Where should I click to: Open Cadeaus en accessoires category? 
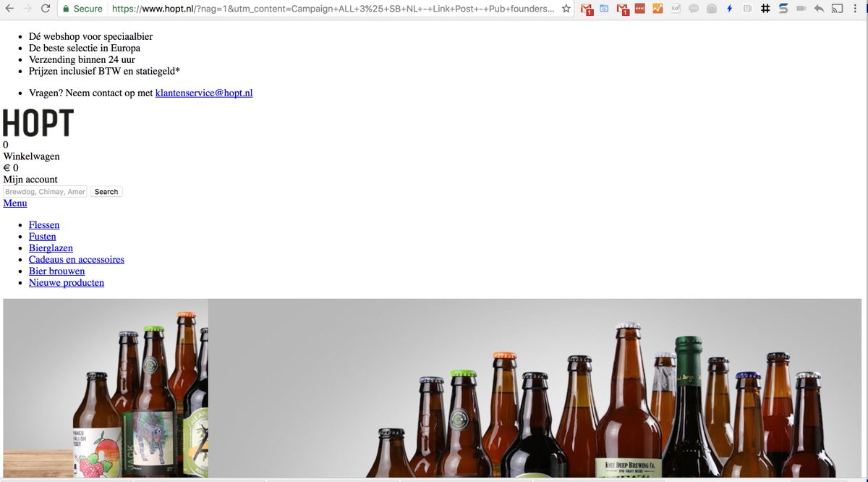[77, 259]
